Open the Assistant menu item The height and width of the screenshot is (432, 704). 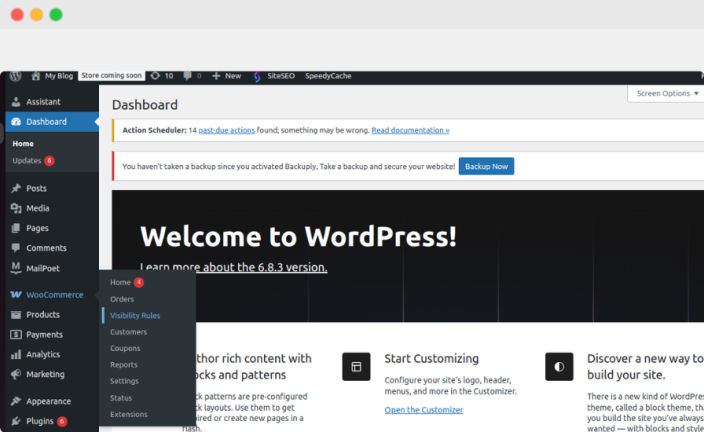pyautogui.click(x=43, y=101)
